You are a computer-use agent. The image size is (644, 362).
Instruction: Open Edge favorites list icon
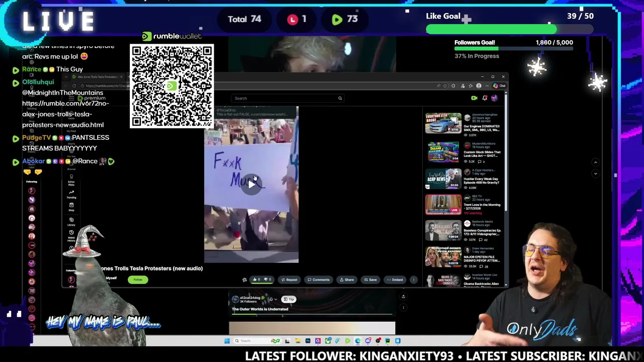click(x=470, y=86)
